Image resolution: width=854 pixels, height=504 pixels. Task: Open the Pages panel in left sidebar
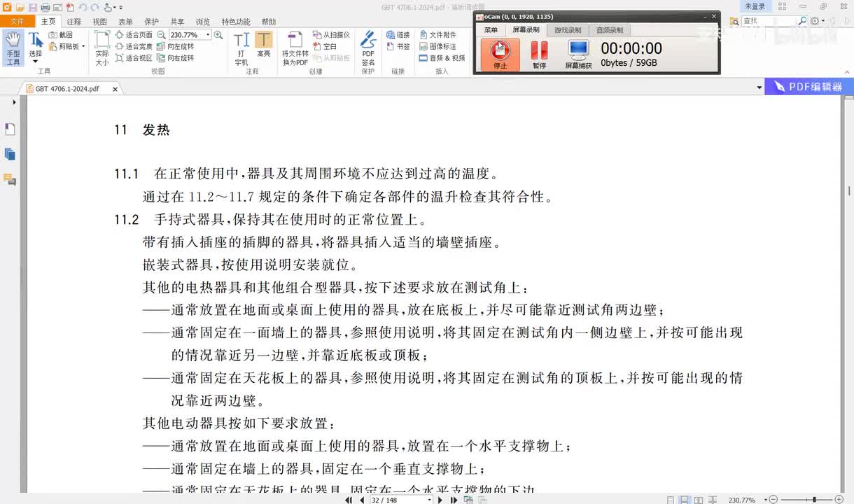pos(10,155)
